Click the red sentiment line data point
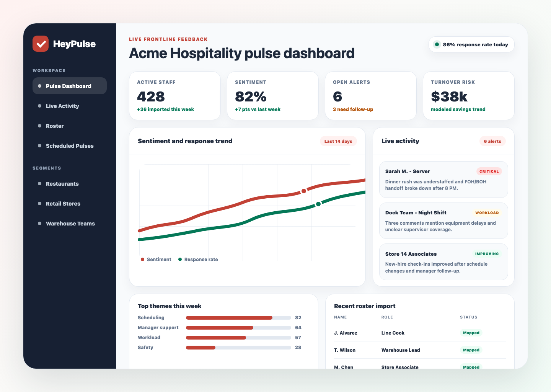Viewport: 551px width, 392px height. click(304, 191)
